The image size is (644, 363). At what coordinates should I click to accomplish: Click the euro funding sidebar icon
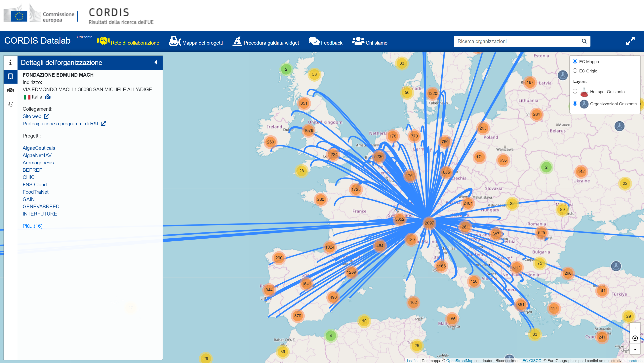[x=11, y=104]
